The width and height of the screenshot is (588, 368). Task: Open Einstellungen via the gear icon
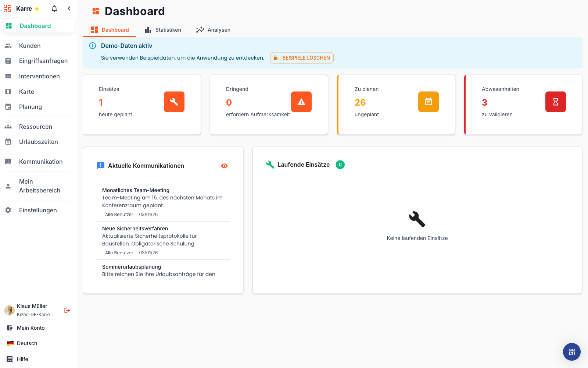pos(38,210)
